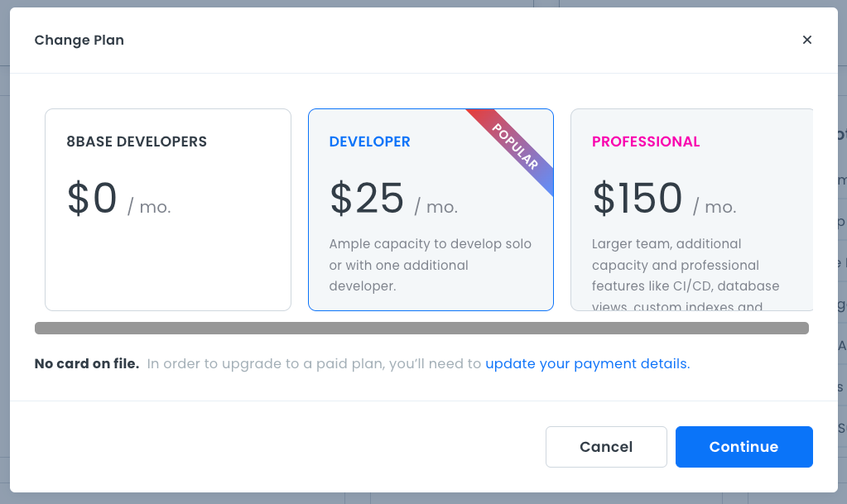
Task: Click the Change Plan dialog title
Action: pyautogui.click(x=79, y=40)
